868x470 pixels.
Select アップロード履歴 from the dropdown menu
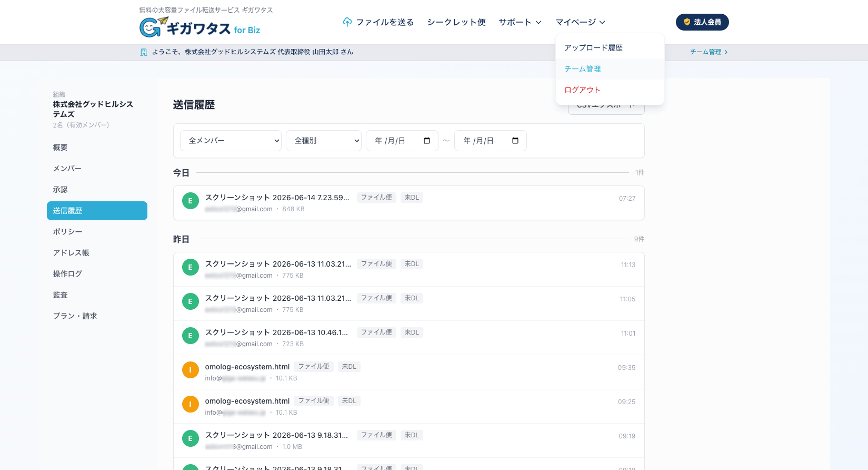(610, 48)
